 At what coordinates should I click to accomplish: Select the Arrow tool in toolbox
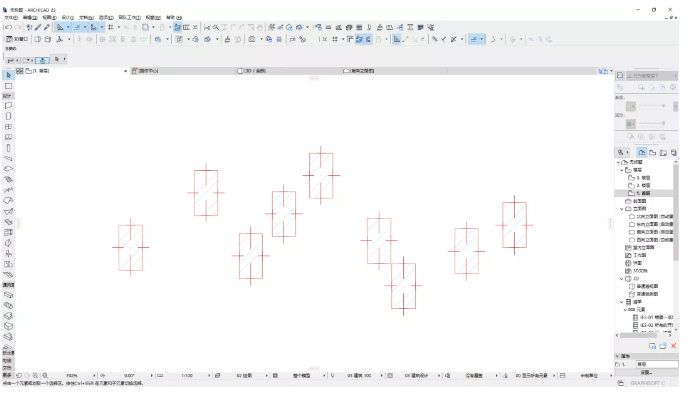point(8,75)
